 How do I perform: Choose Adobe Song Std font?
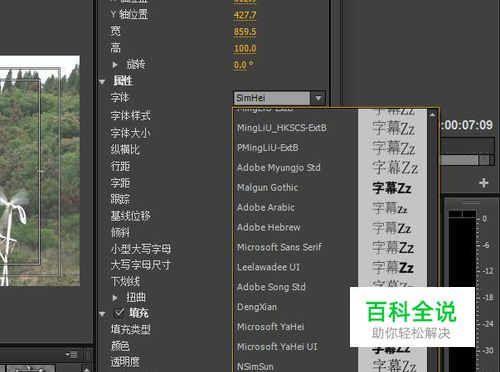[x=271, y=287]
